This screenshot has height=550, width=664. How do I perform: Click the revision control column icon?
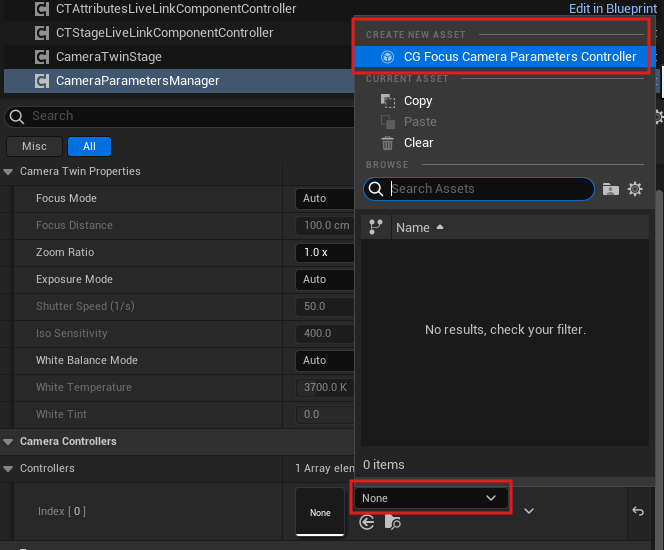[x=376, y=227]
